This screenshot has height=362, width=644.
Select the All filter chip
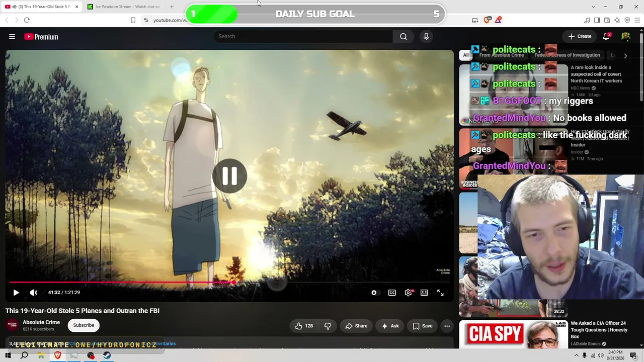[466, 55]
